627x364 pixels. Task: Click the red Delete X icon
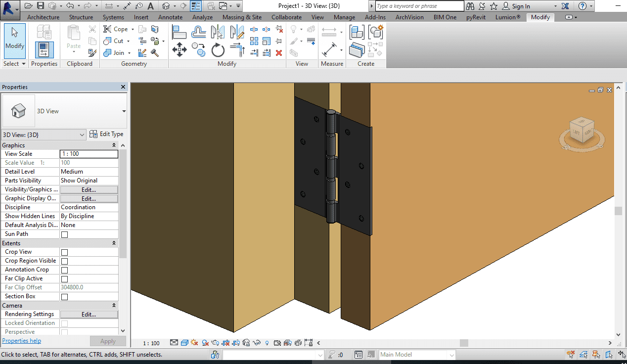click(279, 53)
